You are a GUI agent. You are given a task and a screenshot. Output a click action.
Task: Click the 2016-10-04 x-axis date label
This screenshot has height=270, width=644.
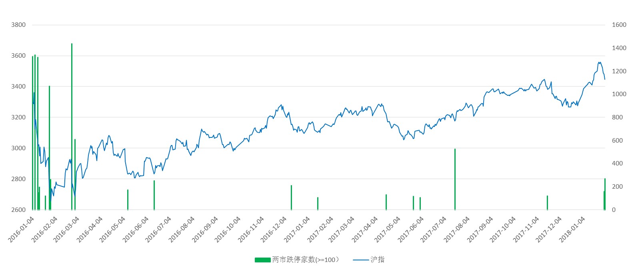(228, 230)
